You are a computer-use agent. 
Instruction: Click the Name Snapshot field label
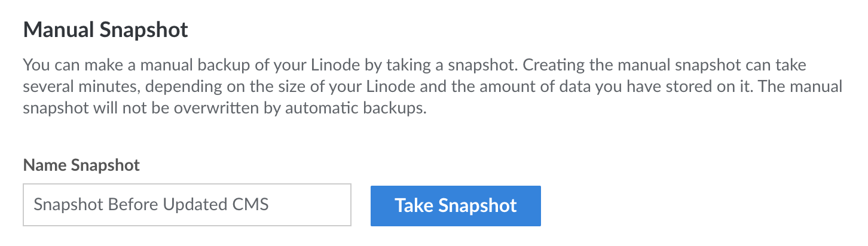click(x=81, y=165)
